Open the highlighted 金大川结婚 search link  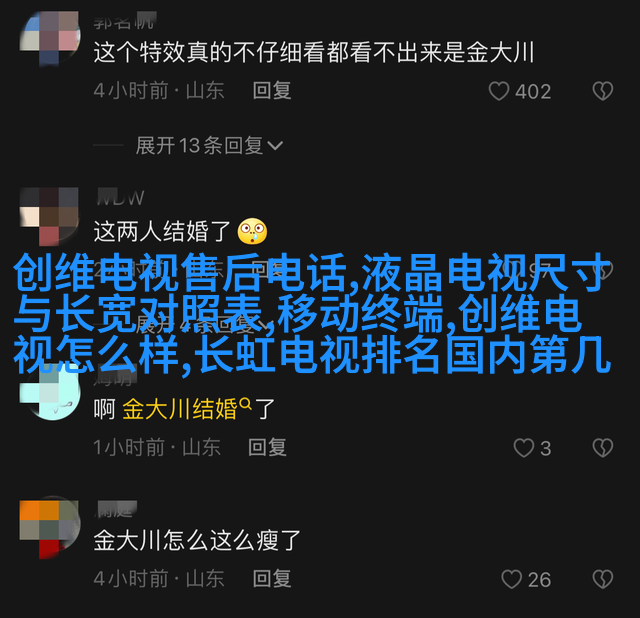180,409
